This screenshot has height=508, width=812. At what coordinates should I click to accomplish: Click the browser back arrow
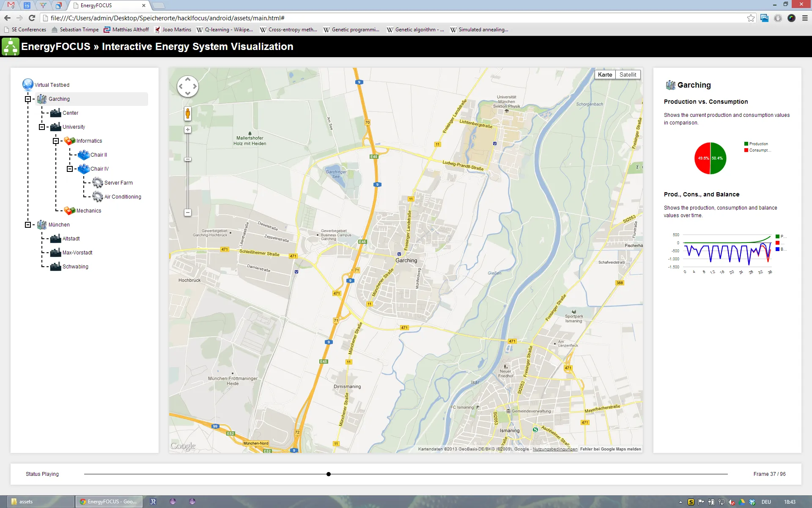click(7, 18)
